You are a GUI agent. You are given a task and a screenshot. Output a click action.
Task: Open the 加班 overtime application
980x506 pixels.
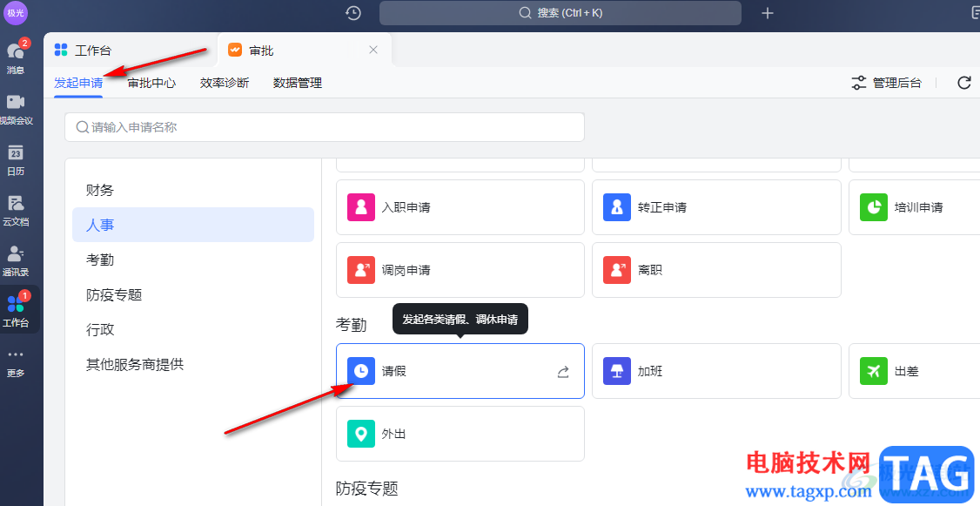716,371
